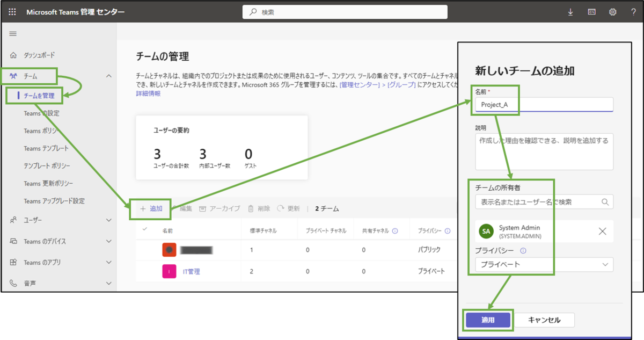Click the 名前 field containing Project_A
644x340 pixels.
pos(544,104)
